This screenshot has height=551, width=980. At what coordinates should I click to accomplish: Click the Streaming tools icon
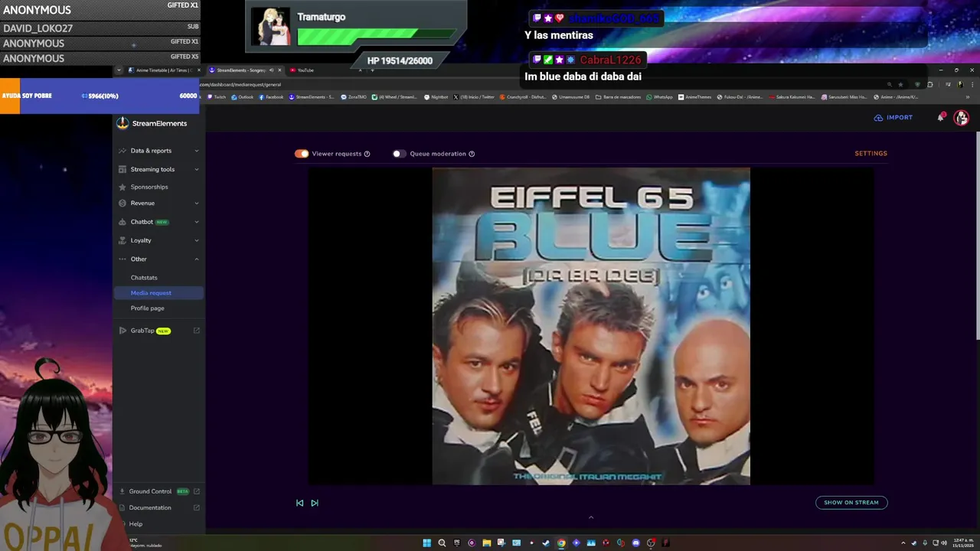[x=122, y=169]
